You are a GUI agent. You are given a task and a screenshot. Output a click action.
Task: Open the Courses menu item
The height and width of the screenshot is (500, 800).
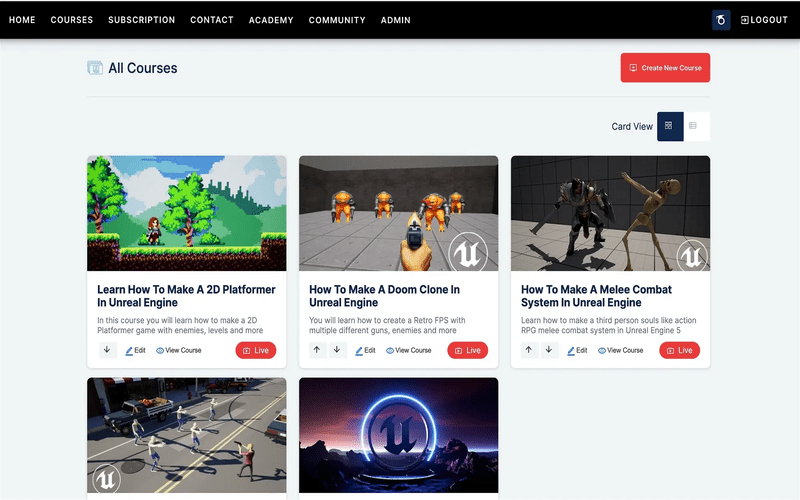[x=71, y=20]
